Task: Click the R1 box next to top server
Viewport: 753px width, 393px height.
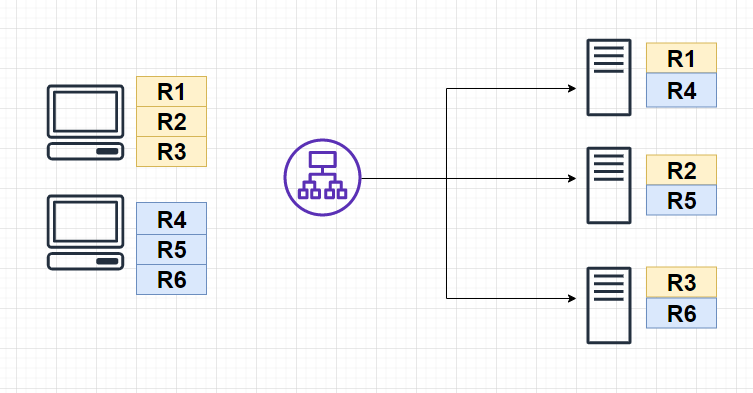Action: (x=681, y=58)
